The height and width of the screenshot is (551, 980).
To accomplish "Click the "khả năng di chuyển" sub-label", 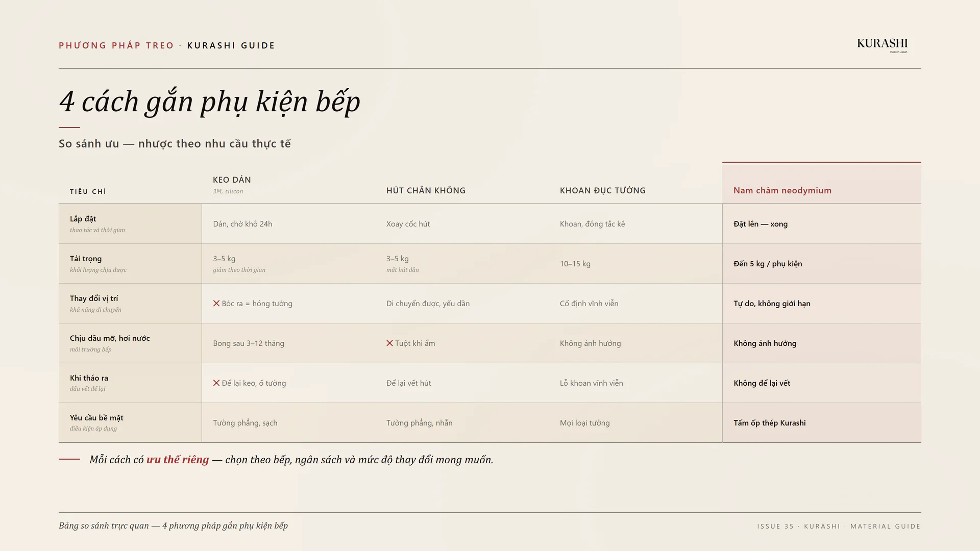I will [x=95, y=310].
